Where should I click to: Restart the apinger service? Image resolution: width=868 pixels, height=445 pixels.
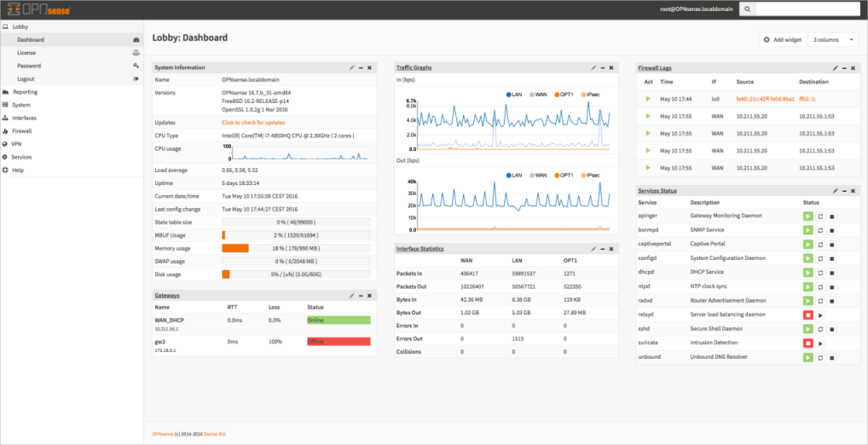click(821, 216)
